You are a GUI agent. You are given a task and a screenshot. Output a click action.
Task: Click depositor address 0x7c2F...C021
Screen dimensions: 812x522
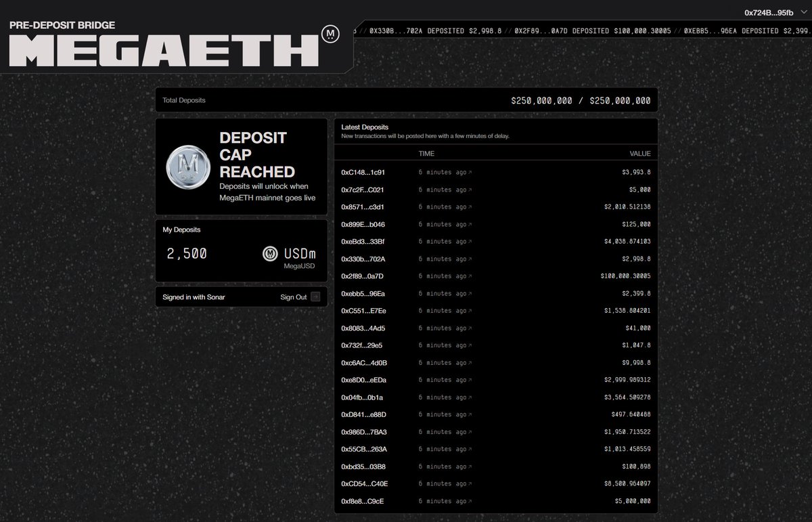363,190
